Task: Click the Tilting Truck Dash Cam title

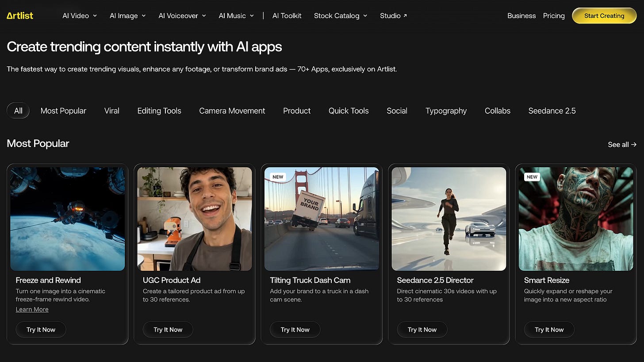Action: (310, 280)
